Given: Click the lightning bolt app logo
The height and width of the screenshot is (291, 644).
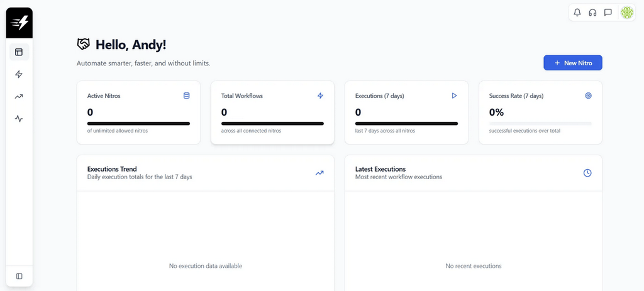Looking at the screenshot, I should [19, 23].
